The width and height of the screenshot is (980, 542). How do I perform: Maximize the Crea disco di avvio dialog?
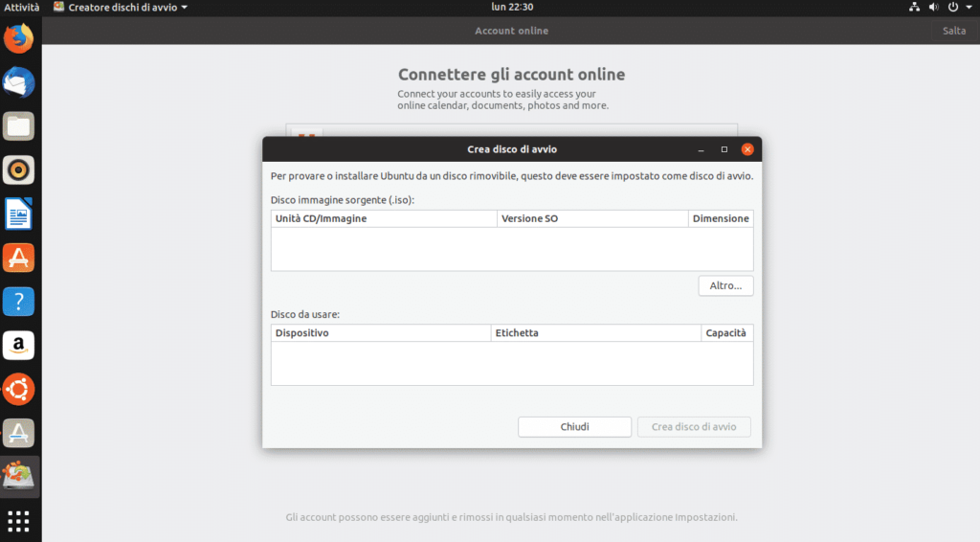tap(724, 149)
